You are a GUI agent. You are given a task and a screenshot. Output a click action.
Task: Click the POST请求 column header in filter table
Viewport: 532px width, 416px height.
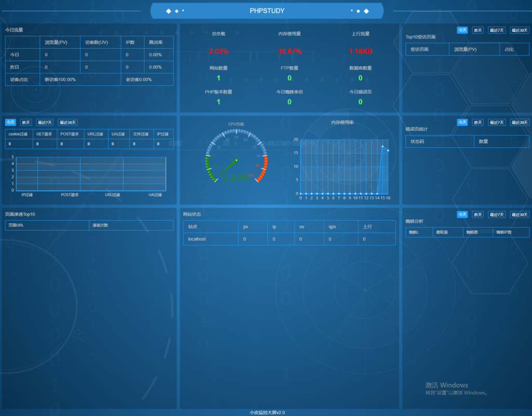tap(70, 134)
